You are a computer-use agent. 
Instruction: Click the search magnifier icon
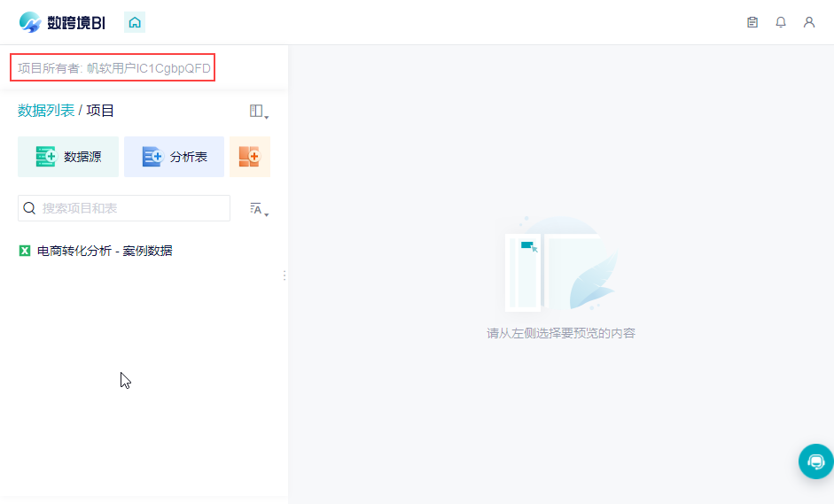29,208
